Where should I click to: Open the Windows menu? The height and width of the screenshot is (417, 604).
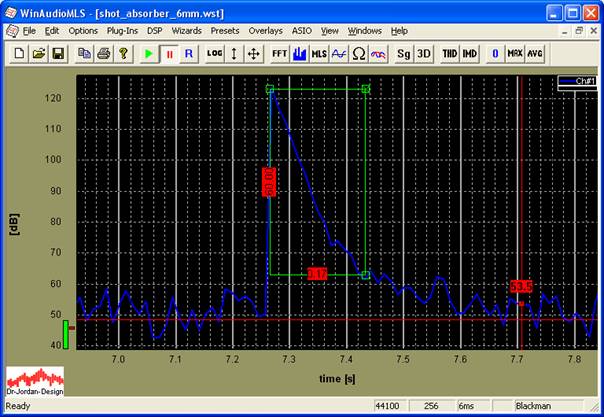(365, 31)
